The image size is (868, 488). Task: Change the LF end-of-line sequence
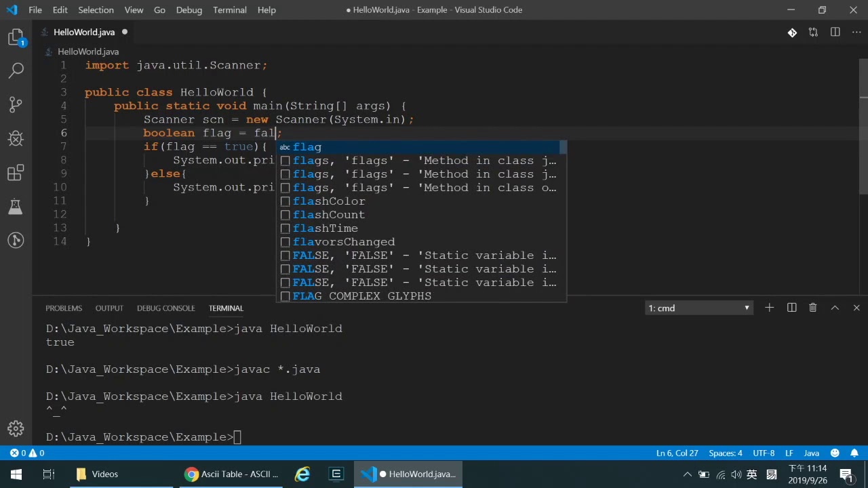(x=789, y=453)
